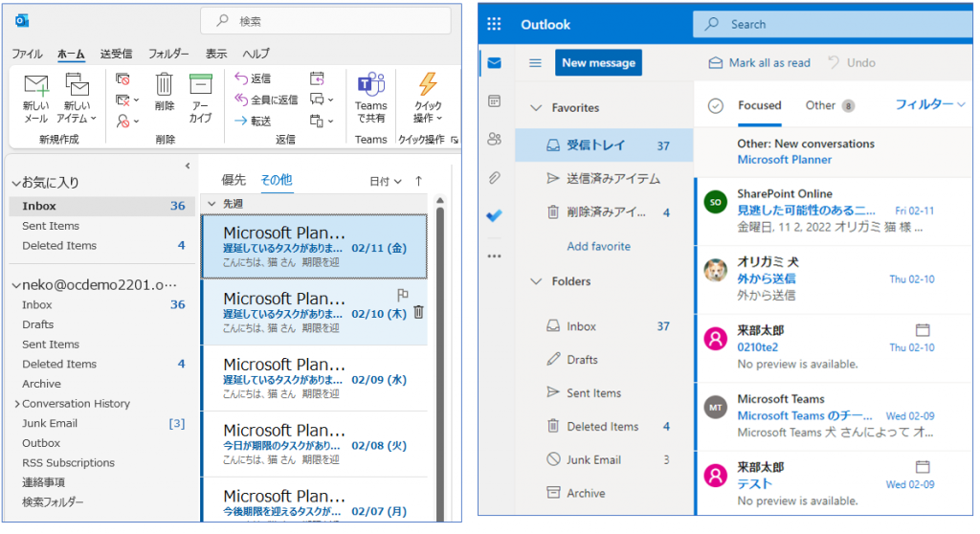Click 転送 forward in ribbon

(x=253, y=121)
